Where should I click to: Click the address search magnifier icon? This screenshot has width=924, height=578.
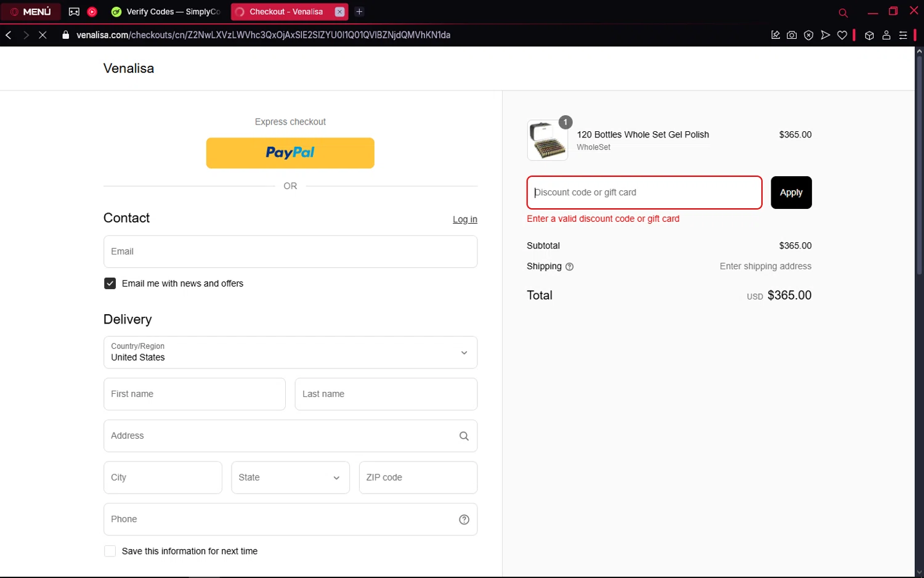tap(464, 436)
